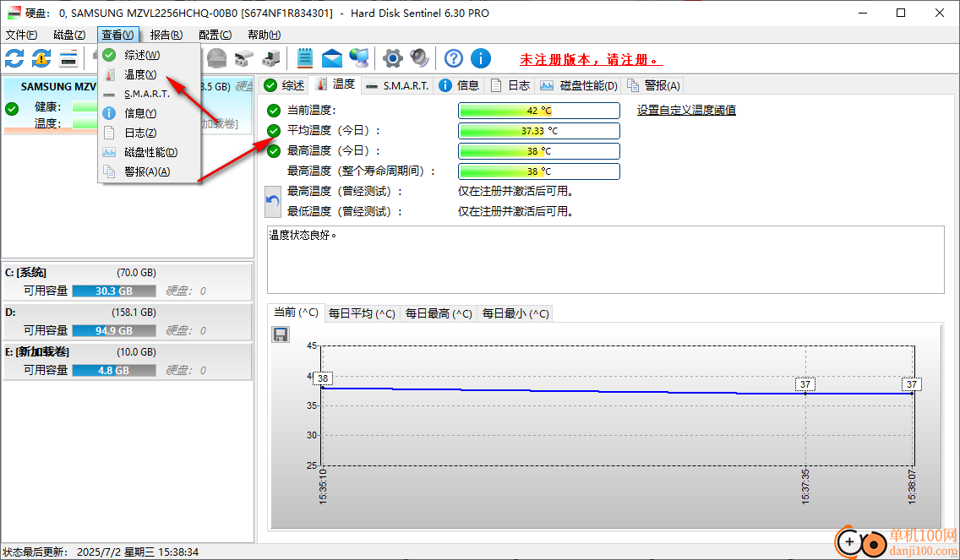Open the 磁盘(Z) menu
The width and height of the screenshot is (960, 560).
pyautogui.click(x=69, y=35)
